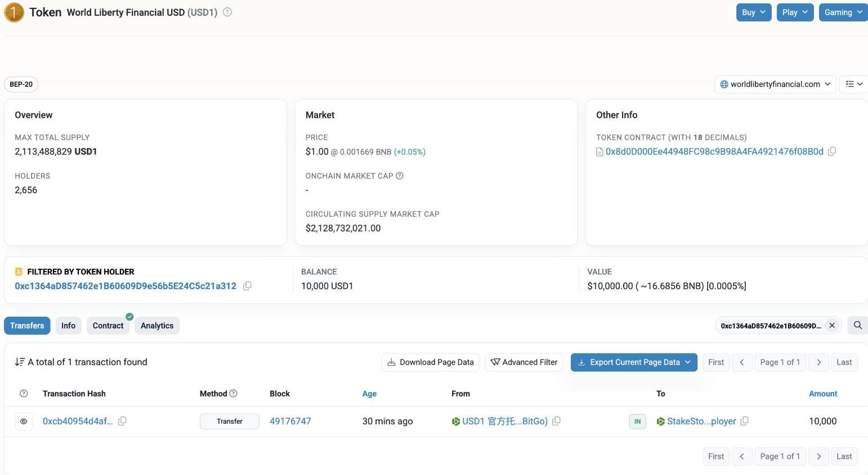
Task: Click the price $1.00 value
Action: pos(317,152)
